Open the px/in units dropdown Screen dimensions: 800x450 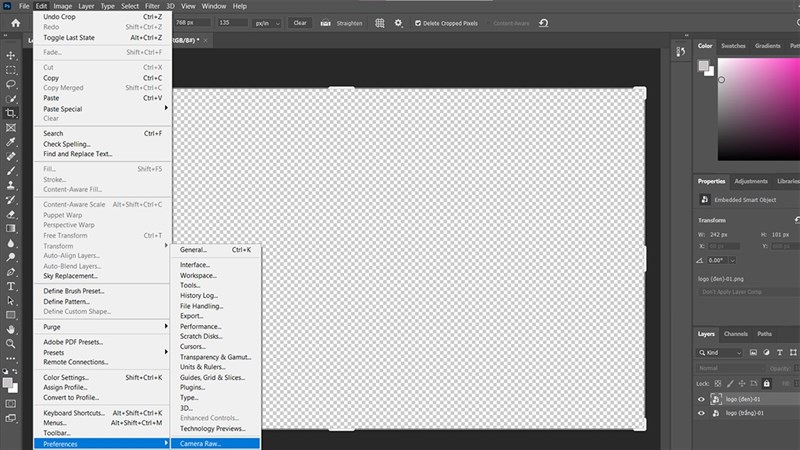click(x=267, y=23)
